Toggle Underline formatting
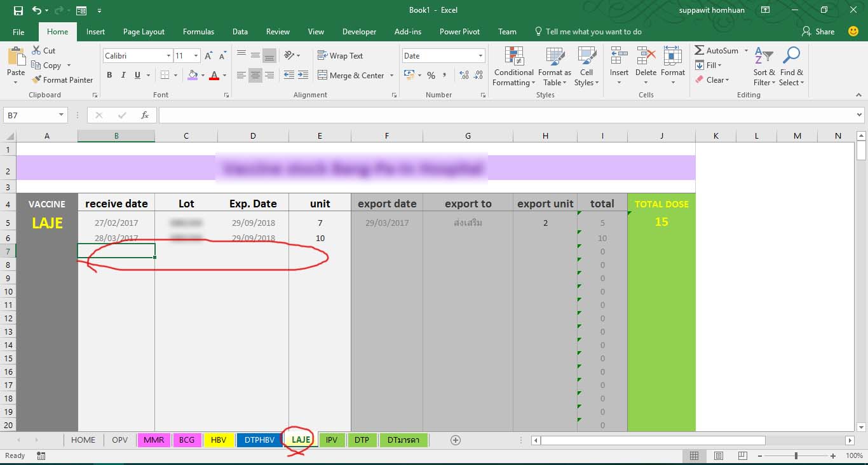 138,75
